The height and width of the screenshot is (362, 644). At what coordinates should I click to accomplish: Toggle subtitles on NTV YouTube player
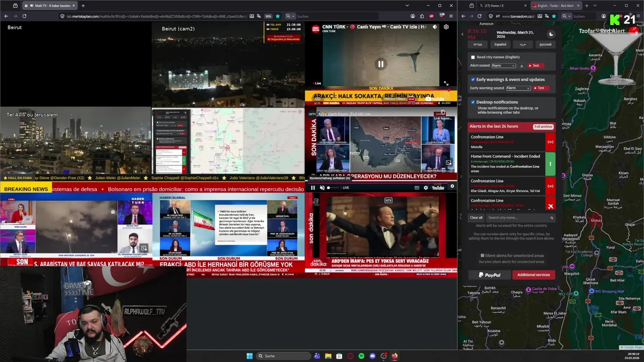417,188
